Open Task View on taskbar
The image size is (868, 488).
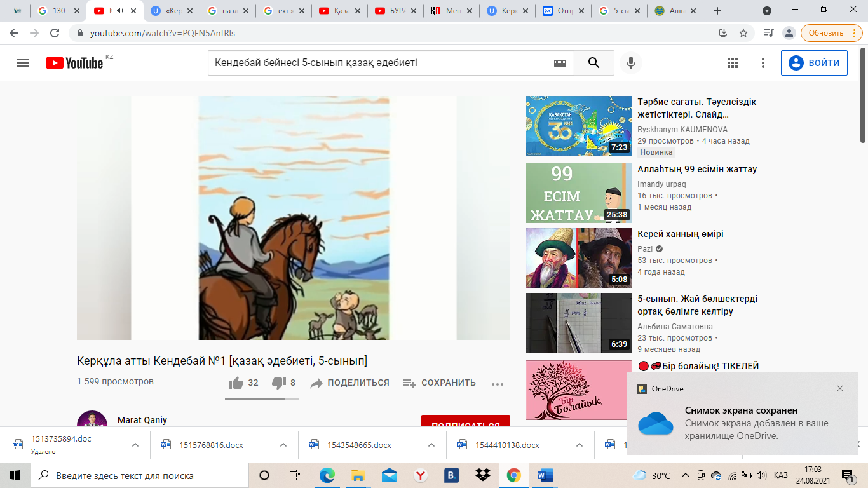(295, 475)
